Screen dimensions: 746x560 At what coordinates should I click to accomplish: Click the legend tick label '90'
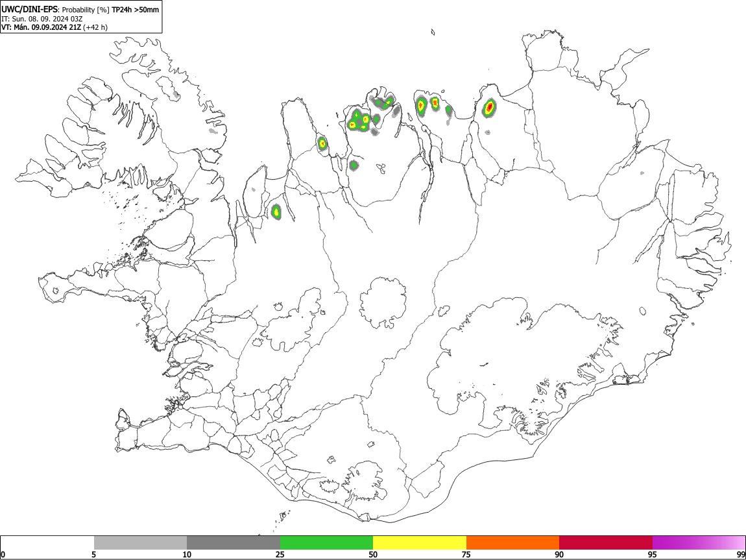click(559, 555)
